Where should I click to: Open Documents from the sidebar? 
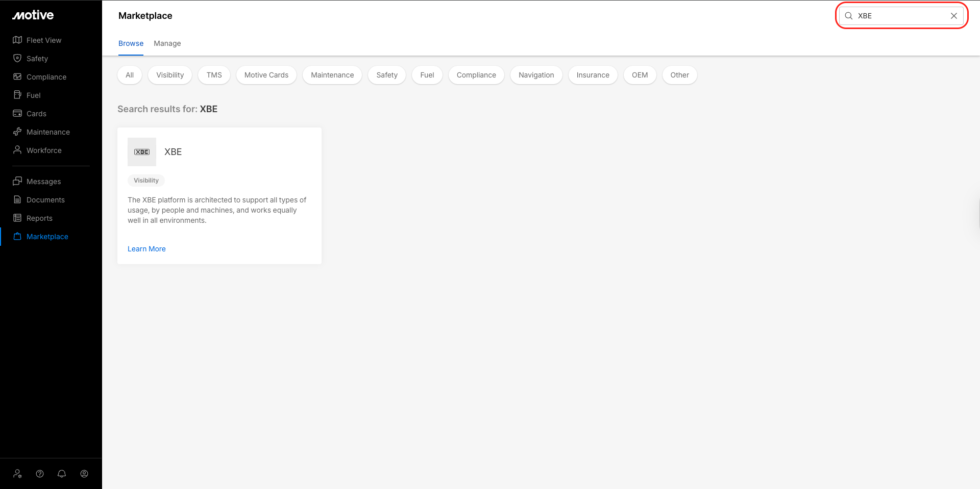[45, 200]
